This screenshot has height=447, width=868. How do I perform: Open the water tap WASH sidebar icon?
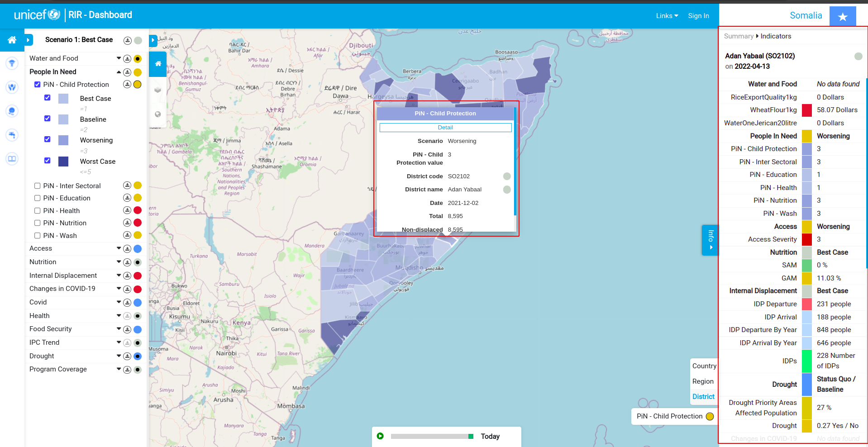12,135
